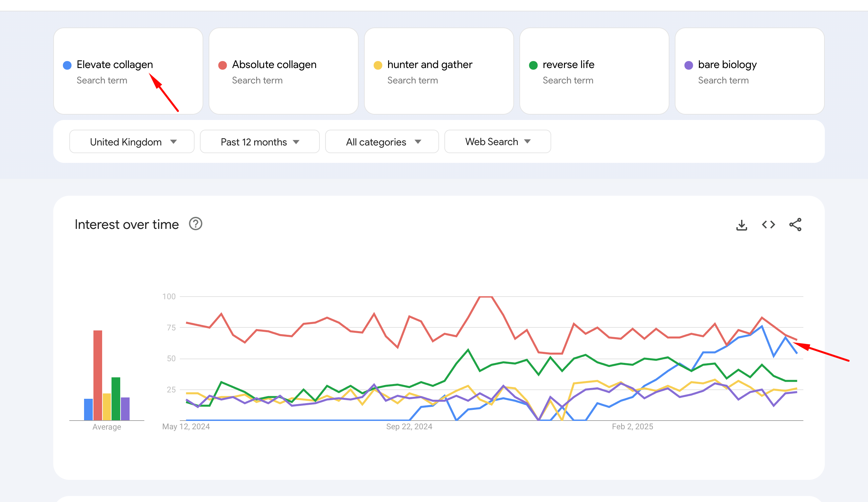Click the purple bare biology dot
868x502 pixels.
(689, 65)
